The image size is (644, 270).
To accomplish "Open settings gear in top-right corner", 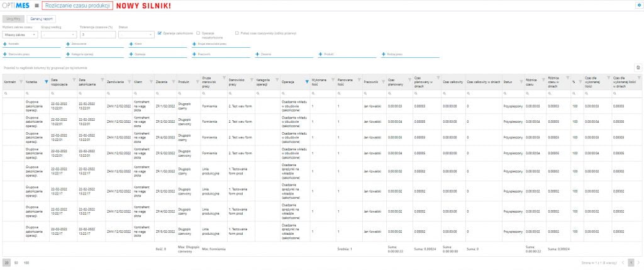I will [638, 5].
